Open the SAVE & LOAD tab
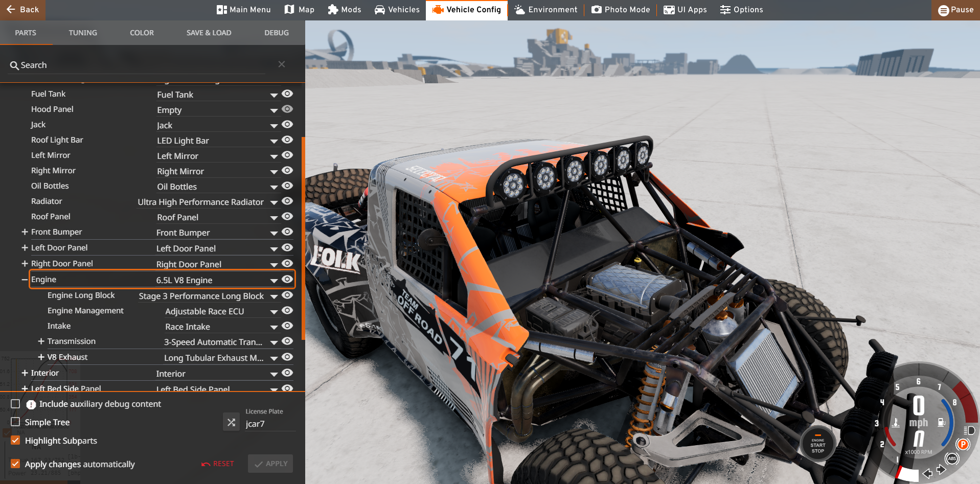This screenshot has width=980, height=484. pos(209,33)
